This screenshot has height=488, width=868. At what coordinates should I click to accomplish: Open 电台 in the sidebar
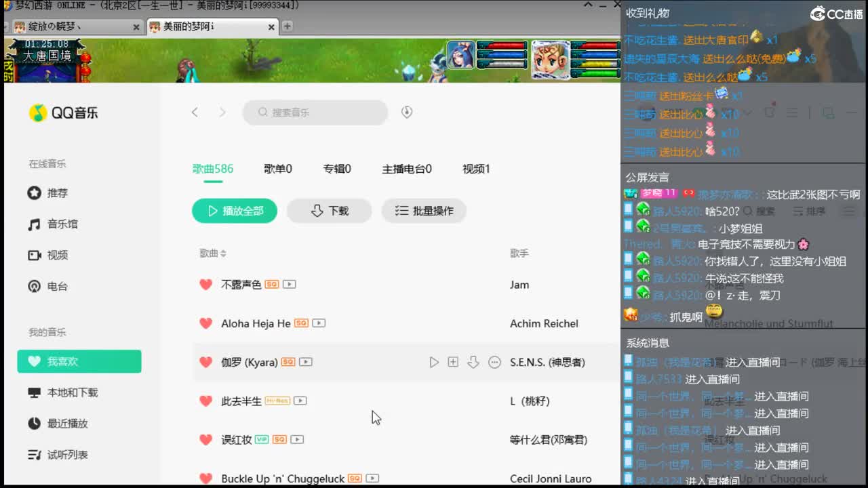(47, 287)
